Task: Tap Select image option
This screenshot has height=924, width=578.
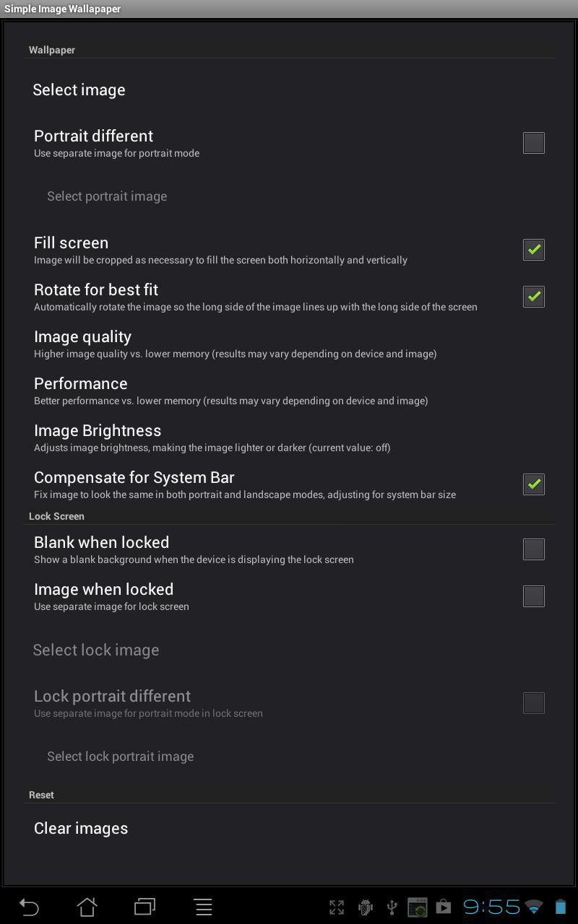Action: (79, 90)
